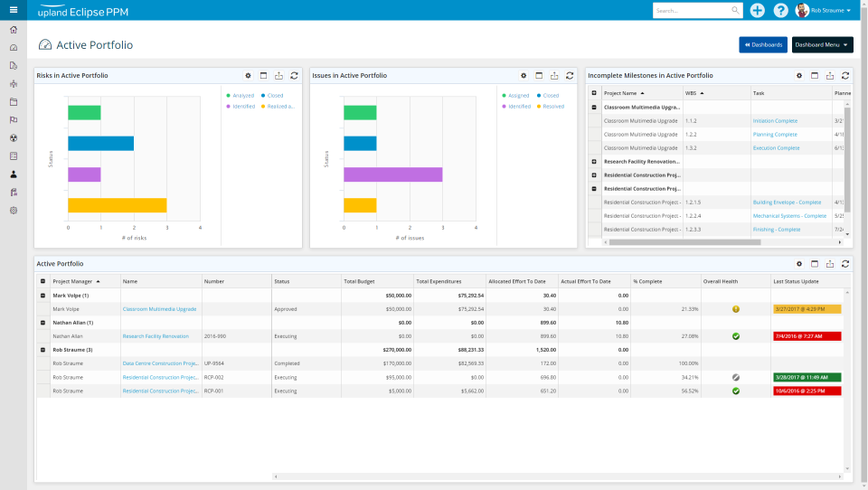
Task: Toggle the Analyzed legend item in Risks chart
Action: coord(242,95)
